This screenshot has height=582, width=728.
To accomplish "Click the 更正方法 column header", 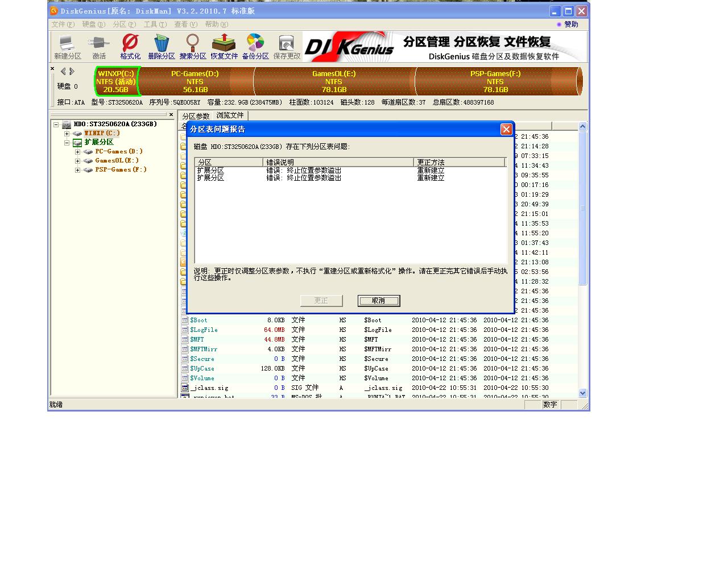I will [460, 162].
